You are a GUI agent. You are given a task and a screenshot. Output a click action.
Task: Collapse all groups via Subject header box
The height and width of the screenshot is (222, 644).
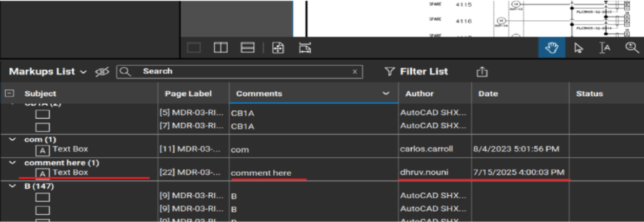pos(9,94)
